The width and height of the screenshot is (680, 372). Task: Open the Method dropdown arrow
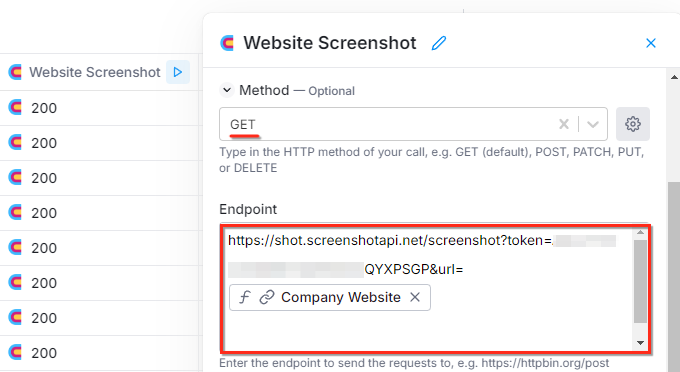593,124
